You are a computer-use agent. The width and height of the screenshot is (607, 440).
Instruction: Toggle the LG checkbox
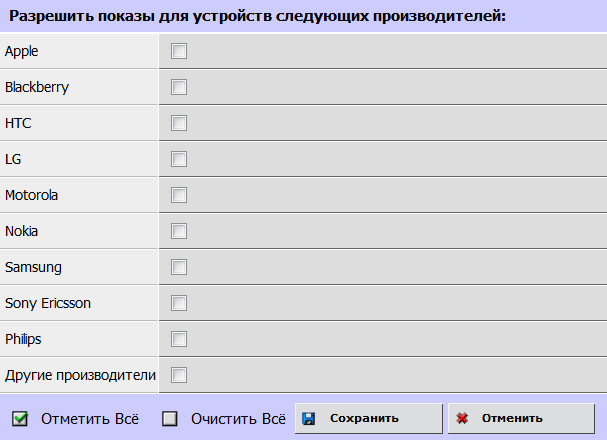coord(179,159)
